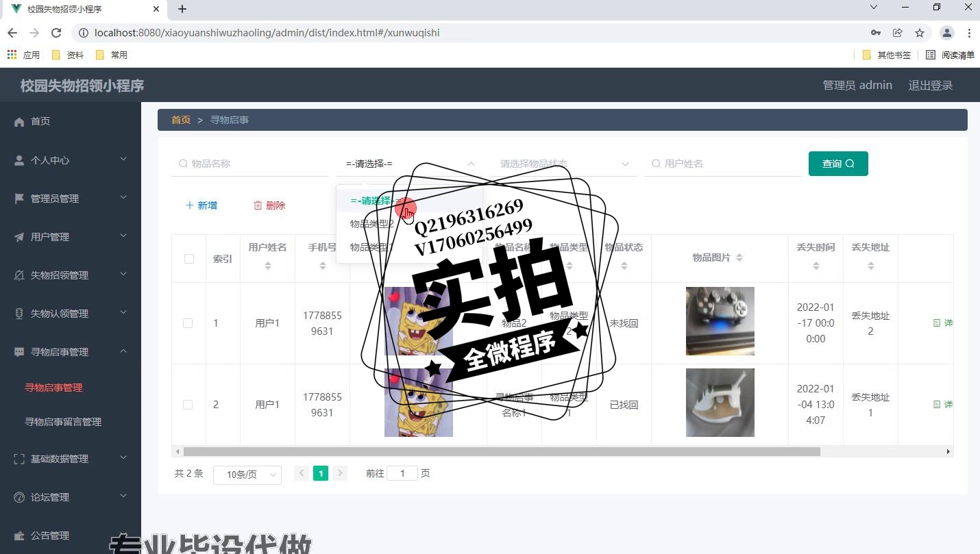Screen dimensions: 980x554
Task: Open 资料 bookmarks folder
Action: [68, 55]
